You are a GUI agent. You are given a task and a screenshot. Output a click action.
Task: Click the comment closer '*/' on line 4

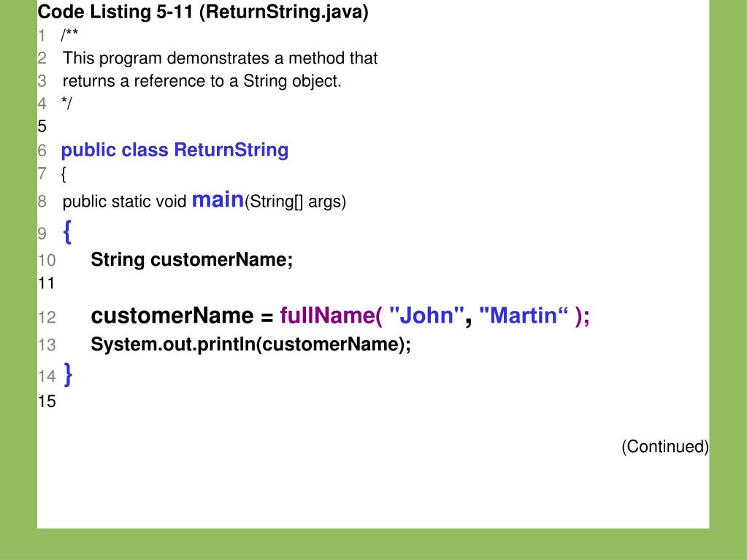tap(66, 103)
